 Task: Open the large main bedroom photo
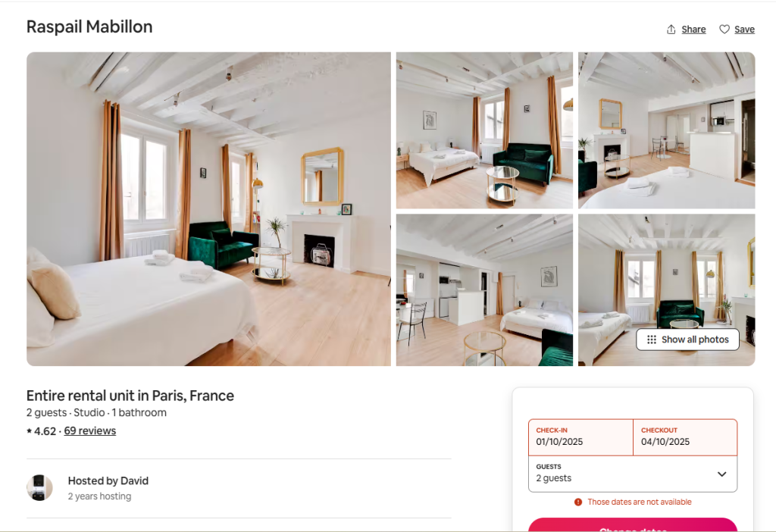pos(208,209)
